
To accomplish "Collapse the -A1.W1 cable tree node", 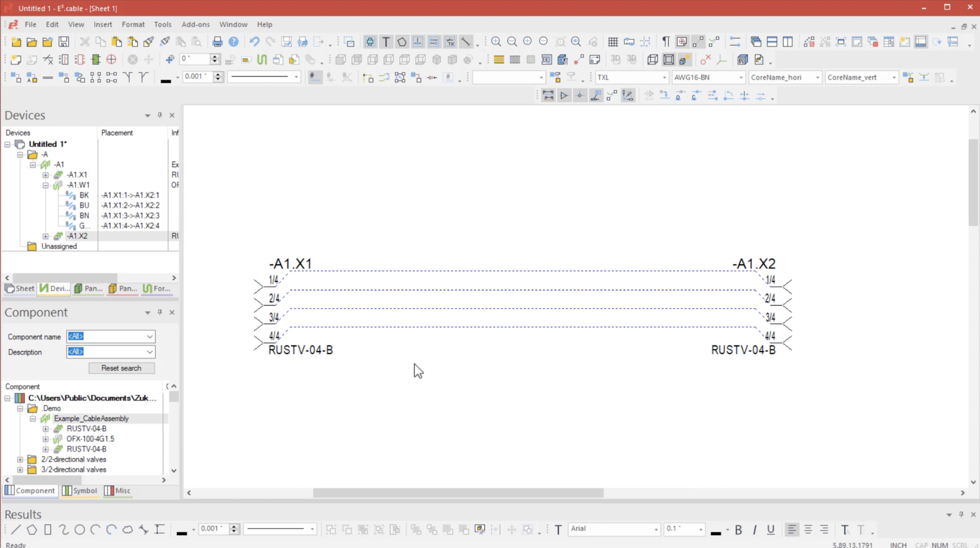I will [46, 186].
